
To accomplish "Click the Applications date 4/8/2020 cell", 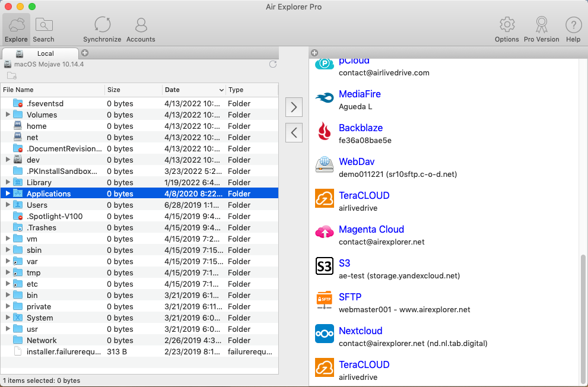I will click(193, 193).
